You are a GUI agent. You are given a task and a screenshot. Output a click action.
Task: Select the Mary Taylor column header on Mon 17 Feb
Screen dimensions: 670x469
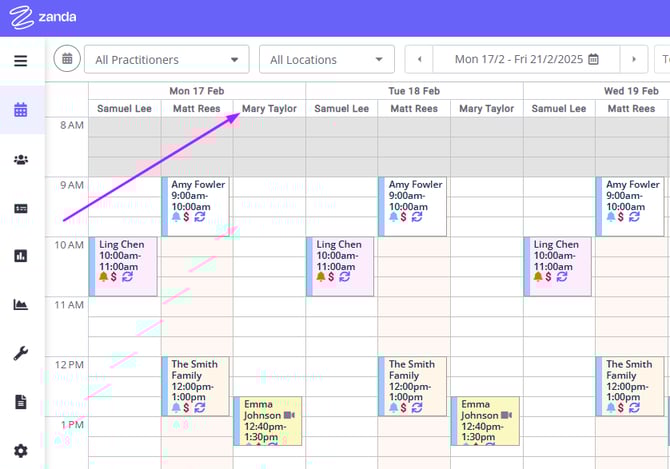click(269, 108)
